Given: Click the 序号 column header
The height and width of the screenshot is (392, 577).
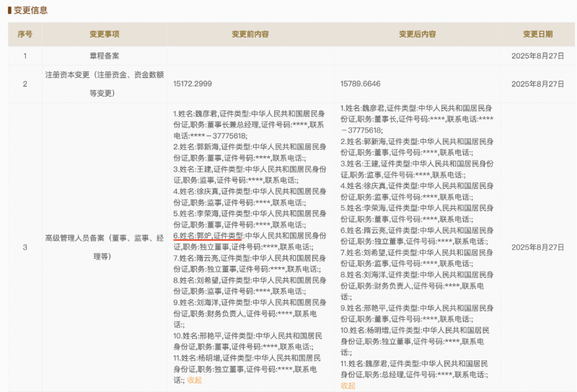Looking at the screenshot, I should [25, 34].
